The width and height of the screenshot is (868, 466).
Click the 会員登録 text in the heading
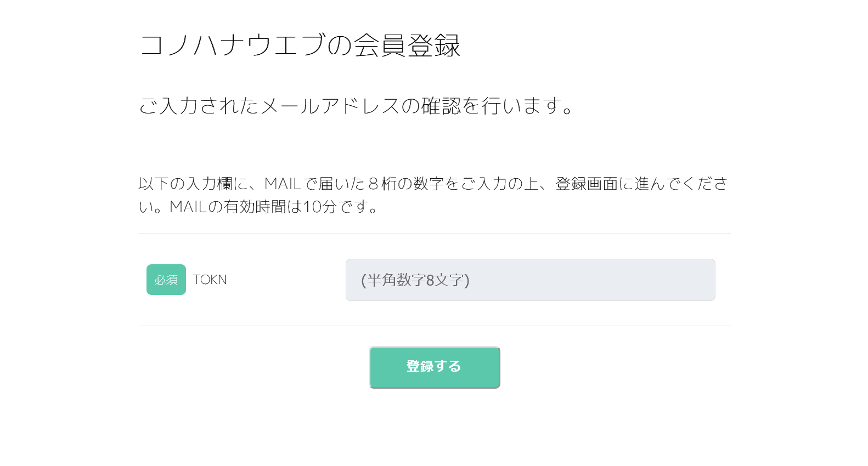click(407, 45)
